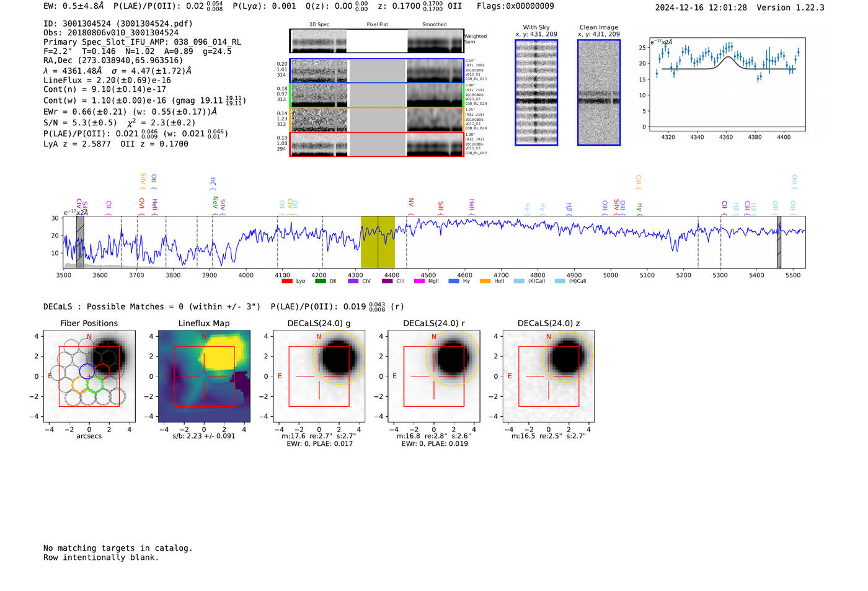Viewport: 868px width, 591px height.
Task: Open the Fiber Positions panel
Action: [x=89, y=376]
